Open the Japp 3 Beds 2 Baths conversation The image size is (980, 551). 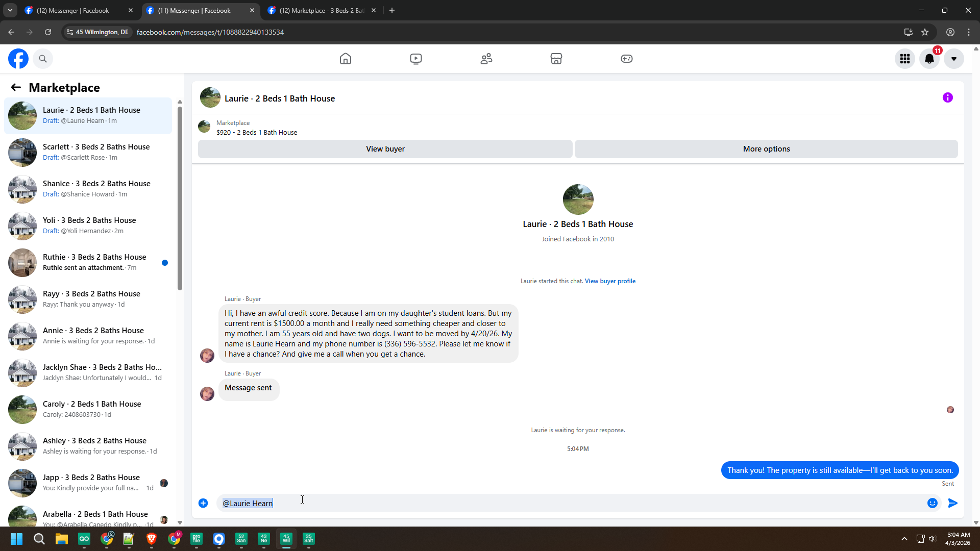(88, 483)
